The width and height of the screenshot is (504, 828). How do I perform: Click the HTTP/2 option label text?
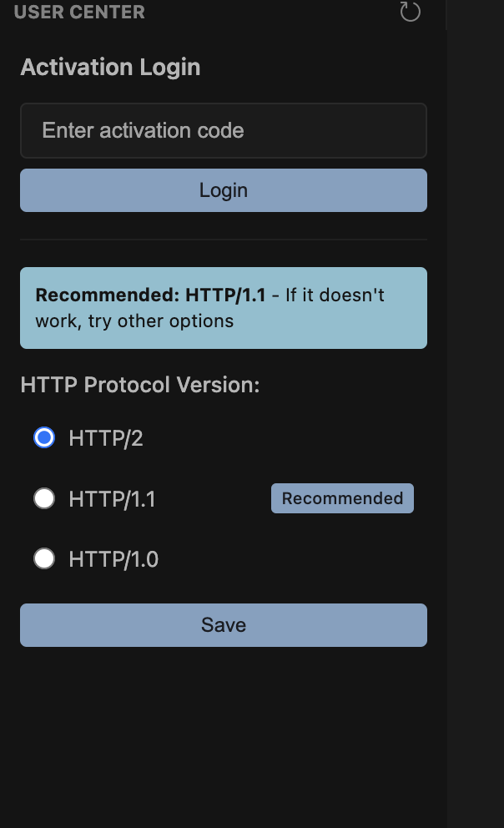pos(106,438)
